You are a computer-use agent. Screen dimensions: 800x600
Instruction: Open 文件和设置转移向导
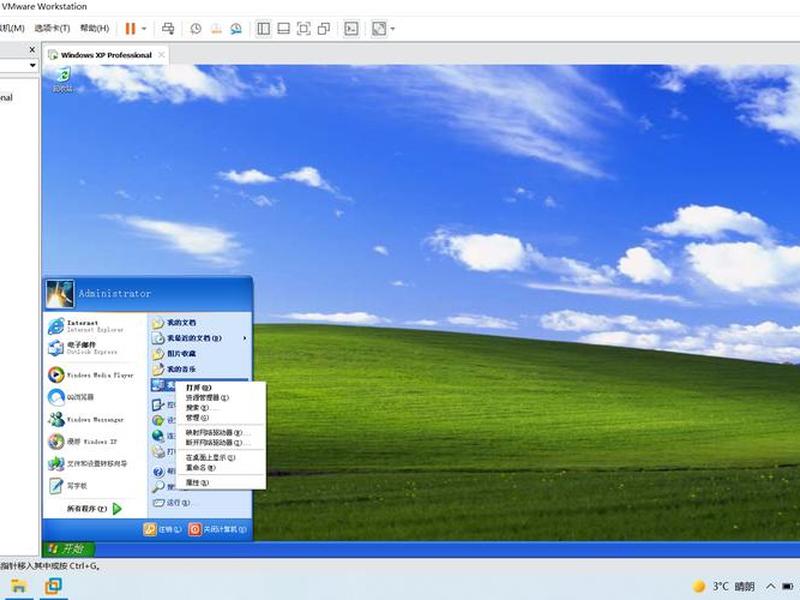(88, 464)
